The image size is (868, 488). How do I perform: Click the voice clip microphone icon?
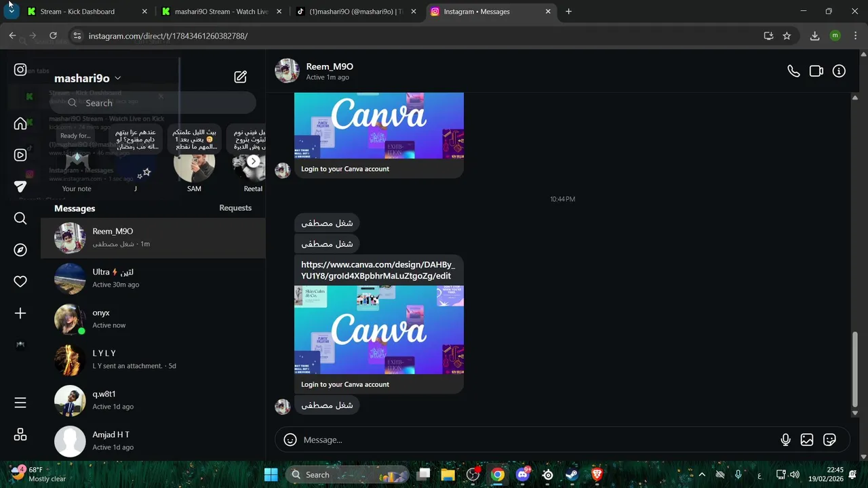tap(785, 440)
